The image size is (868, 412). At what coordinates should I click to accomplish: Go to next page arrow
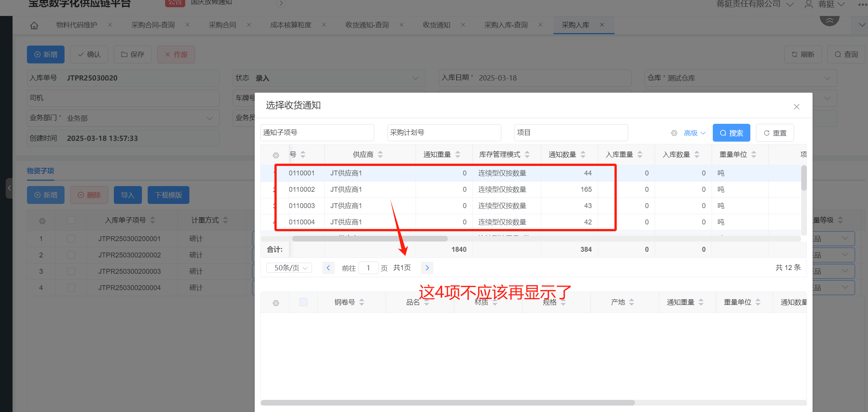[x=427, y=268]
